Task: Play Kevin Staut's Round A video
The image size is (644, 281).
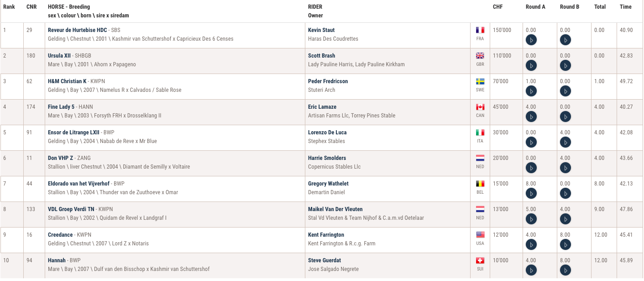Action: click(x=531, y=40)
